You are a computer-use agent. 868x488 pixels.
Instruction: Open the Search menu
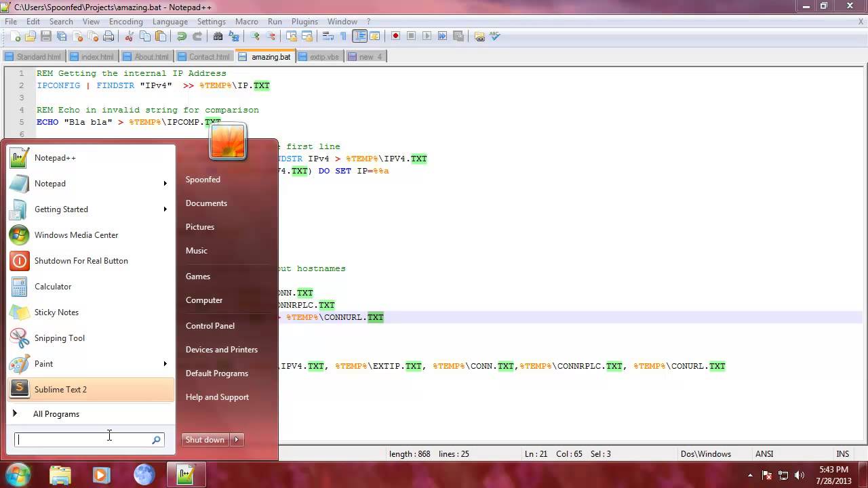[x=61, y=22]
